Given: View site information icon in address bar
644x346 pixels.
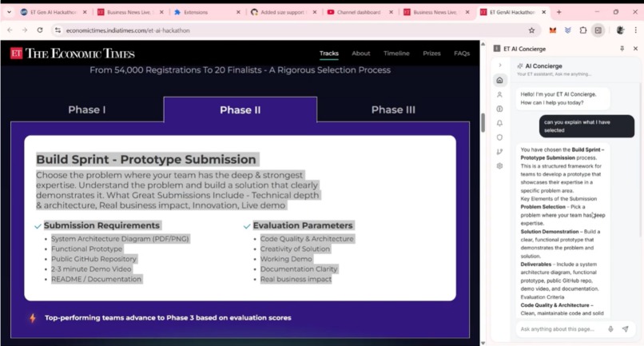Looking at the screenshot, I should coord(58,30).
